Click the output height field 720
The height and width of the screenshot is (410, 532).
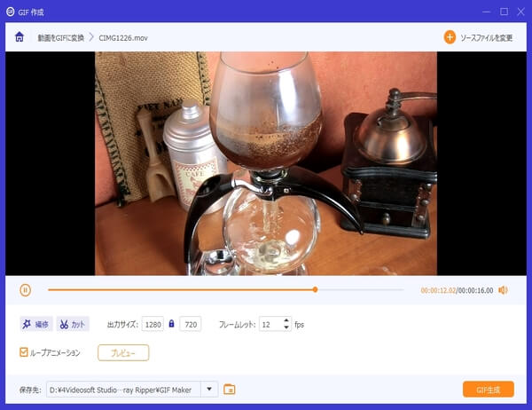(190, 324)
